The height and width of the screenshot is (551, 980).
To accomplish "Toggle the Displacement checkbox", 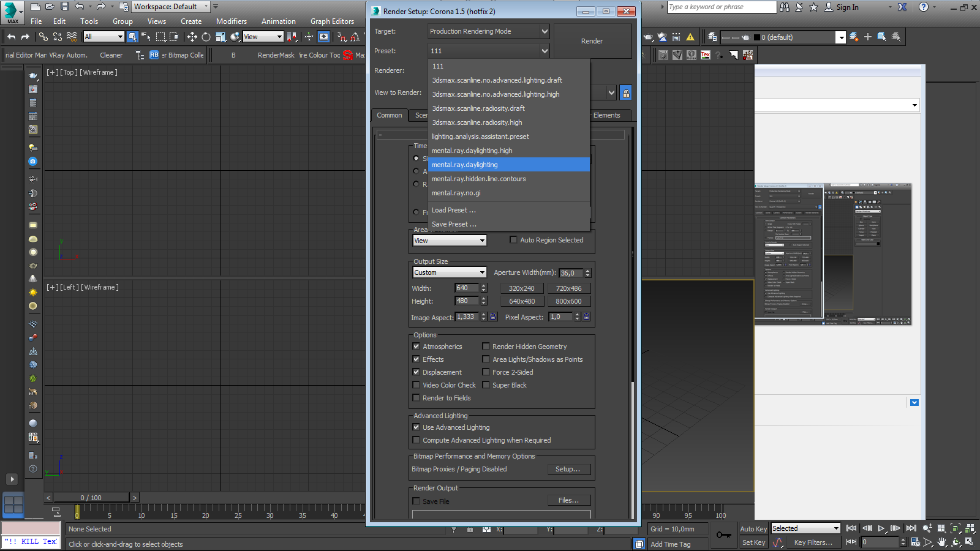I will point(417,372).
